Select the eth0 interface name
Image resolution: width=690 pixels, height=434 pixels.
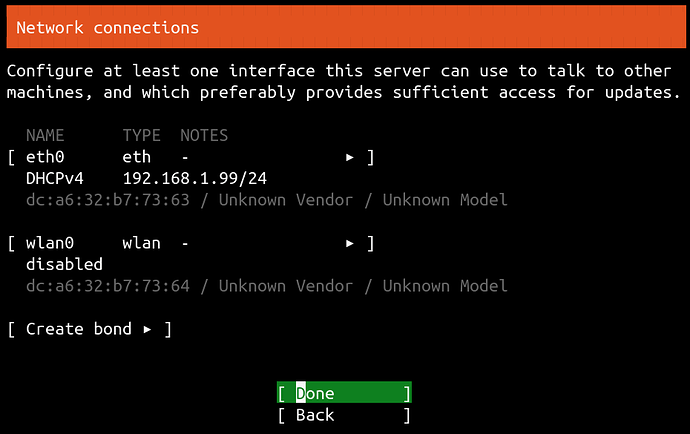click(45, 157)
